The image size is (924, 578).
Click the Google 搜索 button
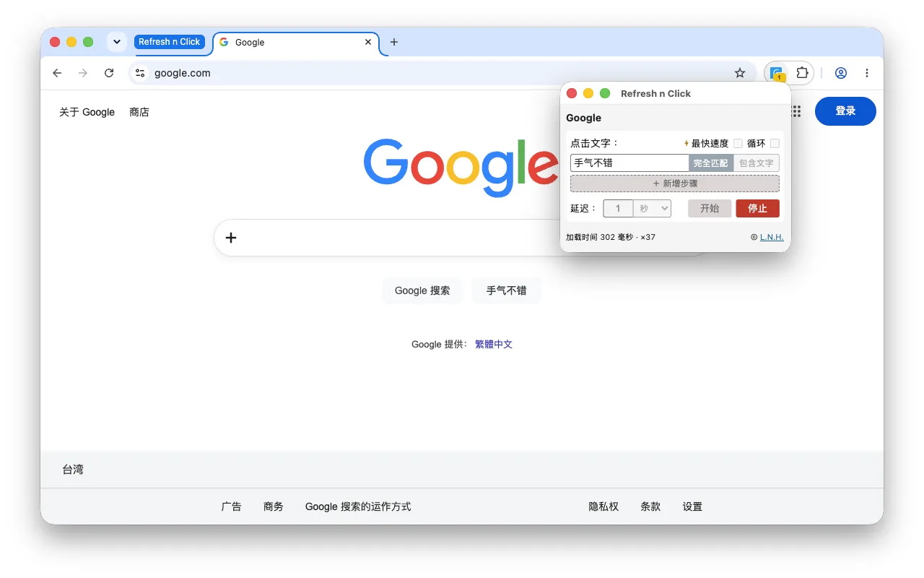pyautogui.click(x=422, y=290)
